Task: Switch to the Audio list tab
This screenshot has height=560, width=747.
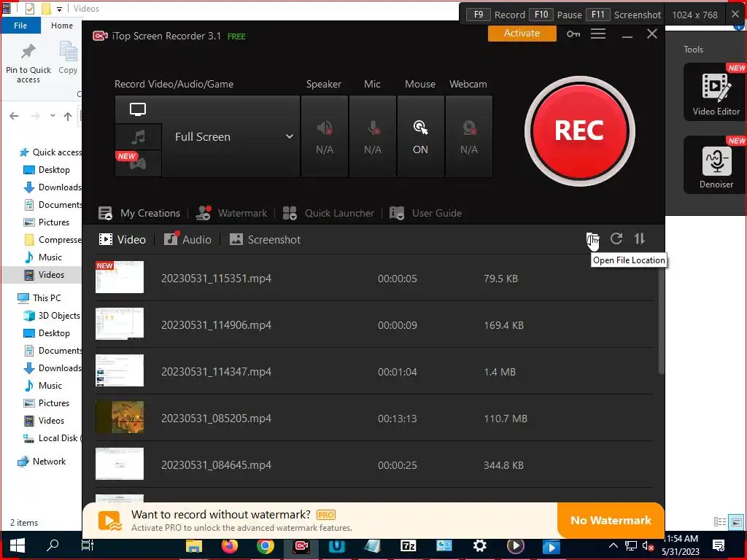Action: [x=187, y=239]
